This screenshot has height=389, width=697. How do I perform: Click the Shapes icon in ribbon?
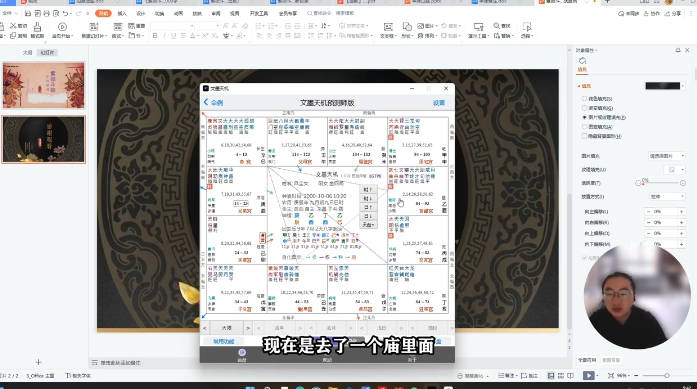pyautogui.click(x=407, y=27)
